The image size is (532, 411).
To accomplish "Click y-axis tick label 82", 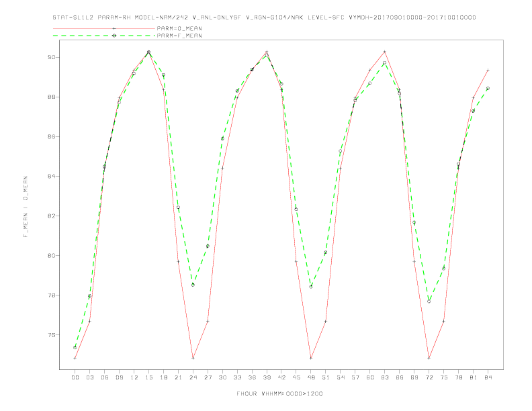I will tap(51, 216).
